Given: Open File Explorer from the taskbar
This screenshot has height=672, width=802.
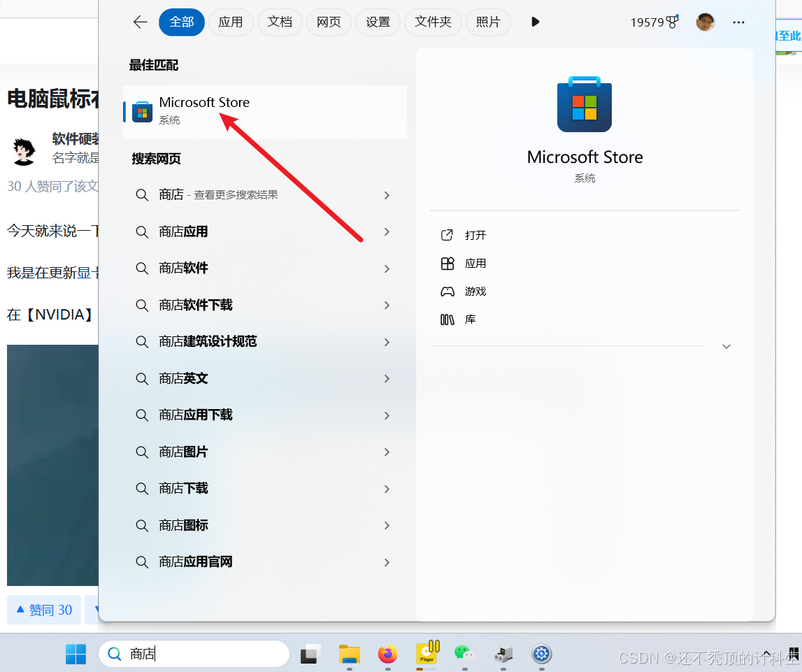Looking at the screenshot, I should (350, 654).
